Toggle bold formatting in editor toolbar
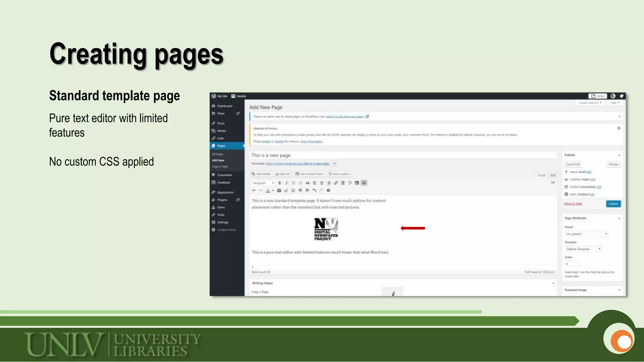Screen dimensions: 644x362 click(x=280, y=183)
